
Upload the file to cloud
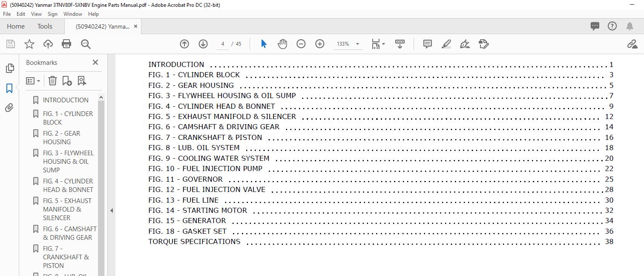tap(48, 44)
